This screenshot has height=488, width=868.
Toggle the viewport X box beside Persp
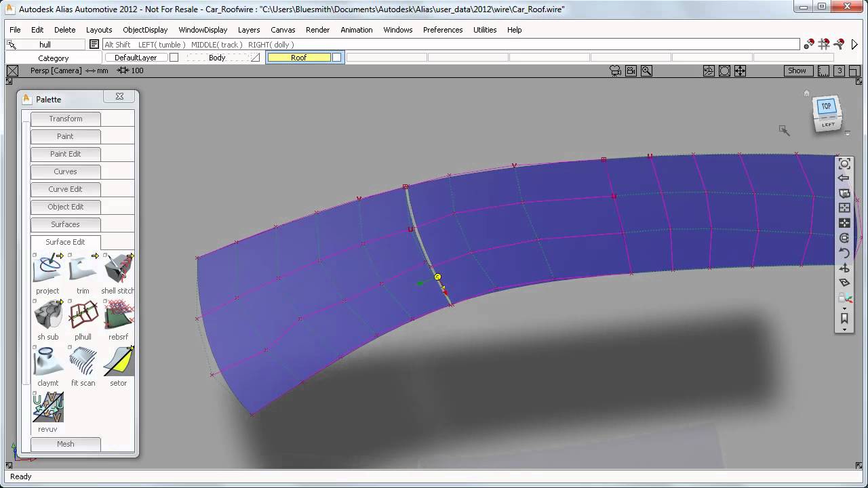tap(12, 70)
